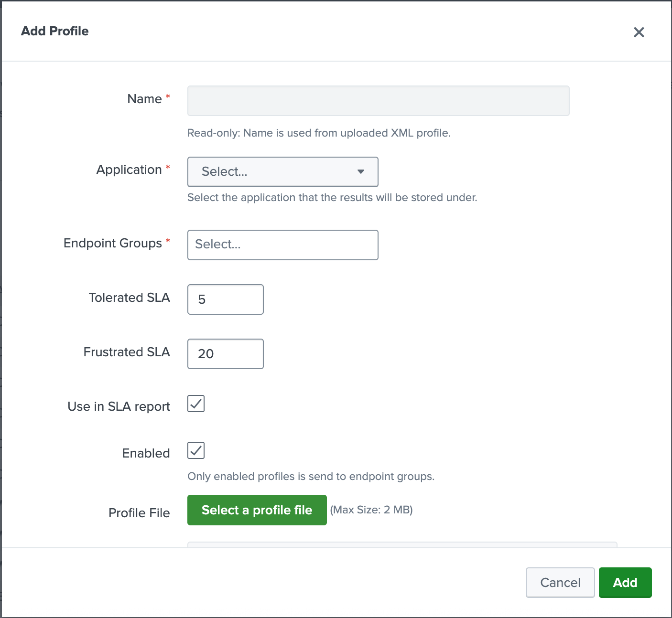Toggle the Enabled checkbox
This screenshot has height=618, width=672.
coord(196,450)
